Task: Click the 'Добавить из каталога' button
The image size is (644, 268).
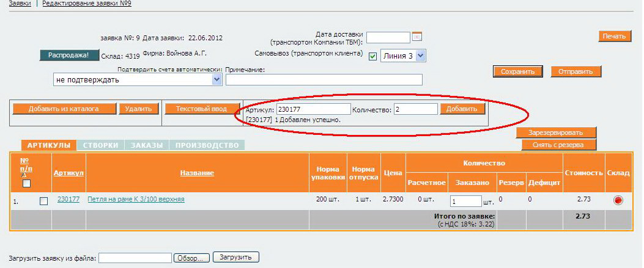Action: (64, 109)
